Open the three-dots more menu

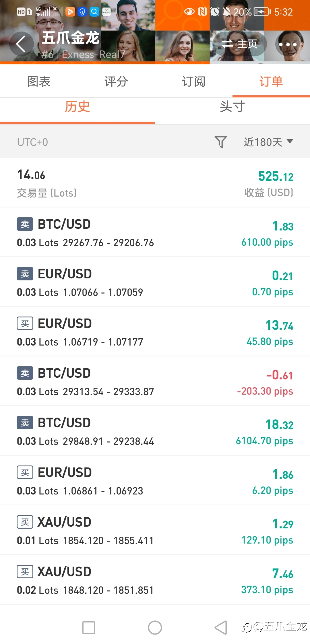click(x=288, y=44)
